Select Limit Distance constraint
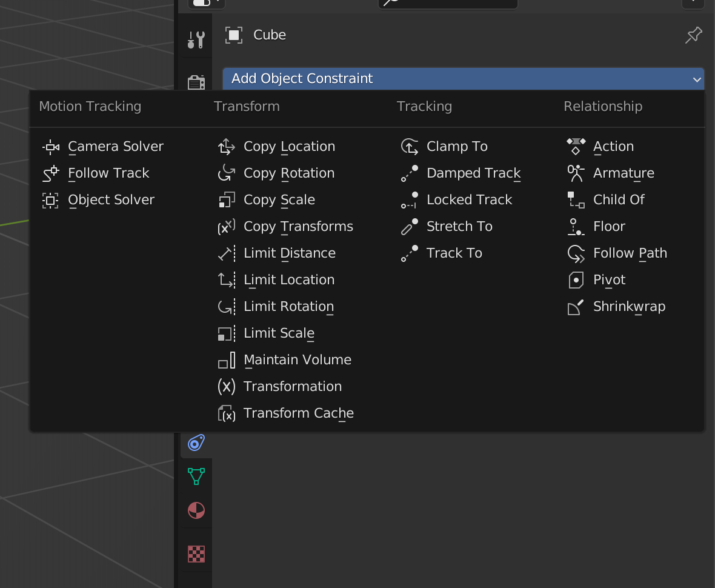Image resolution: width=715 pixels, height=588 pixels. click(x=289, y=253)
